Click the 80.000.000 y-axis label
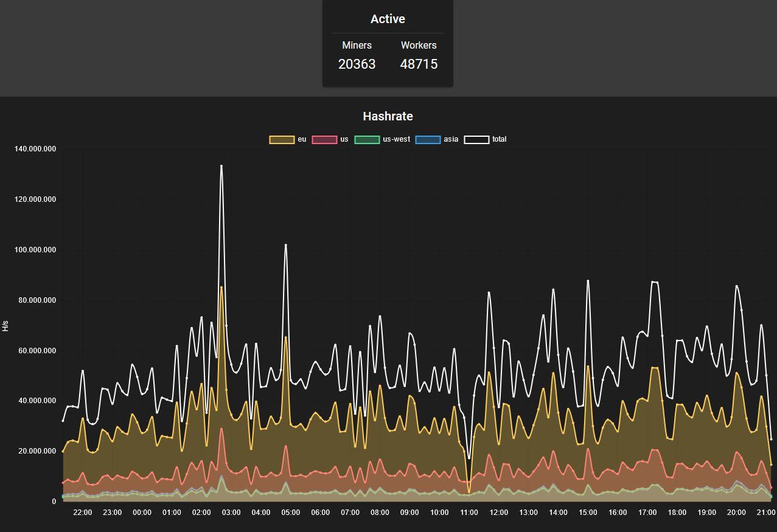This screenshot has width=777, height=532. (x=37, y=300)
